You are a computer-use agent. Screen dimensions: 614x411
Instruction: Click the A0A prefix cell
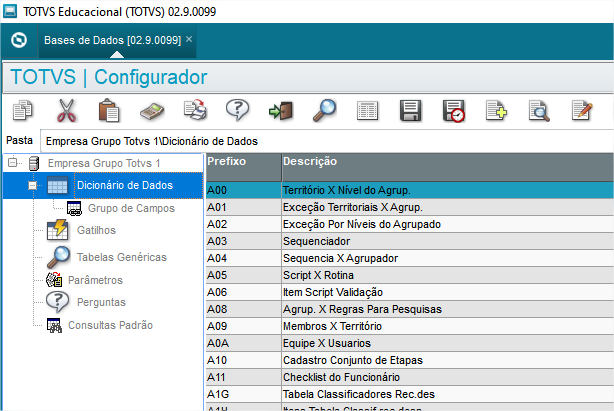[243, 343]
